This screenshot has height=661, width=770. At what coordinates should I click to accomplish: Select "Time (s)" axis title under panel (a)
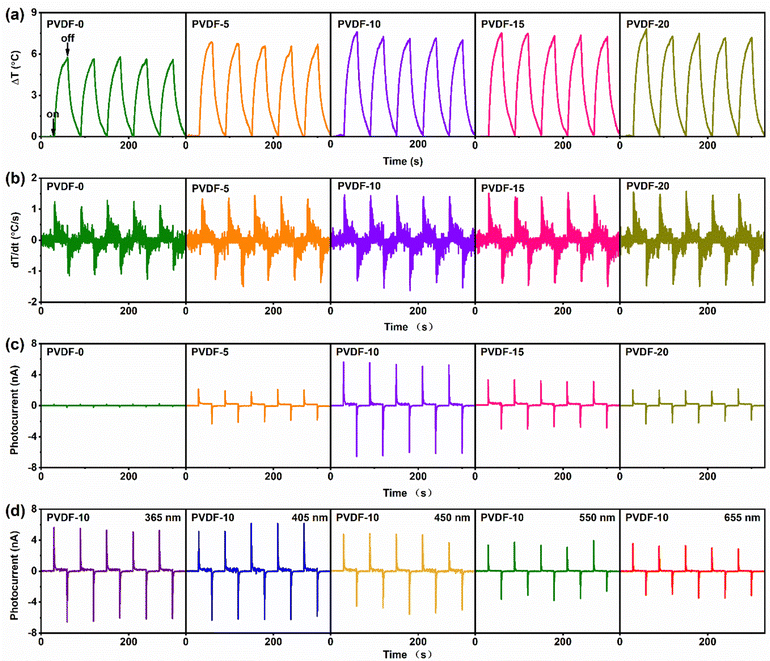403,161
